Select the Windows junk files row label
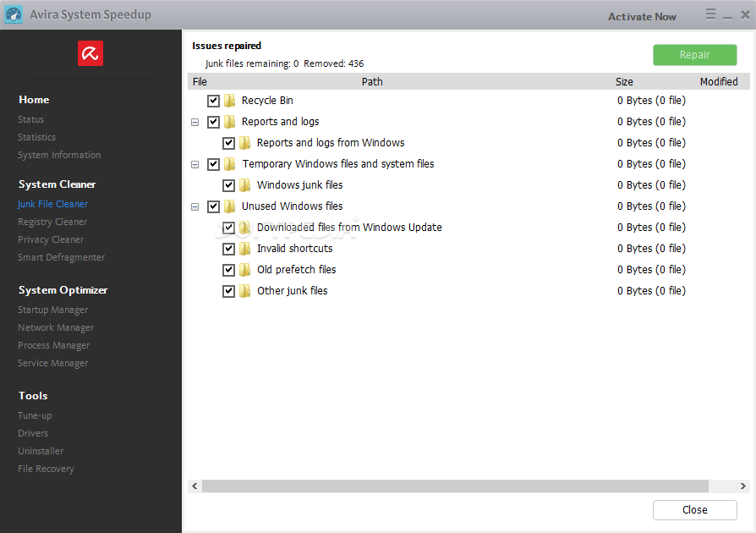This screenshot has height=533, width=756. (x=299, y=185)
